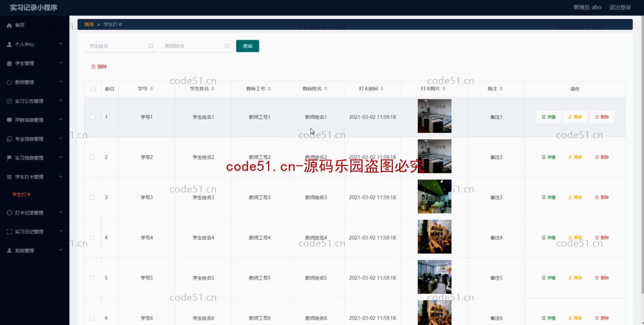Image resolution: width=644 pixels, height=325 pixels.
Task: Sort by 备注 column arrows
Action: (x=501, y=89)
